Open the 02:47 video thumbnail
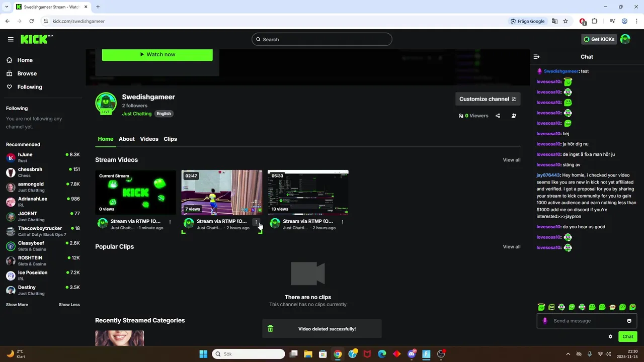 221,193
